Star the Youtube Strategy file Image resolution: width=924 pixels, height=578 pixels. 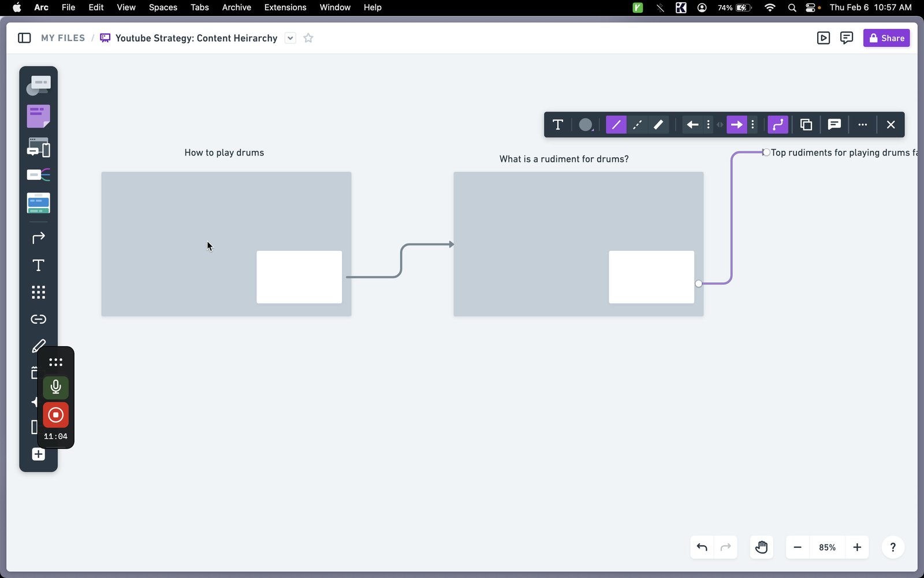pos(308,38)
